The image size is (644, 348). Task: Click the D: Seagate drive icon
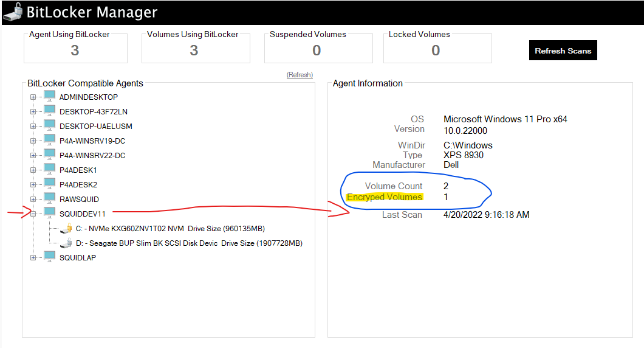point(66,243)
